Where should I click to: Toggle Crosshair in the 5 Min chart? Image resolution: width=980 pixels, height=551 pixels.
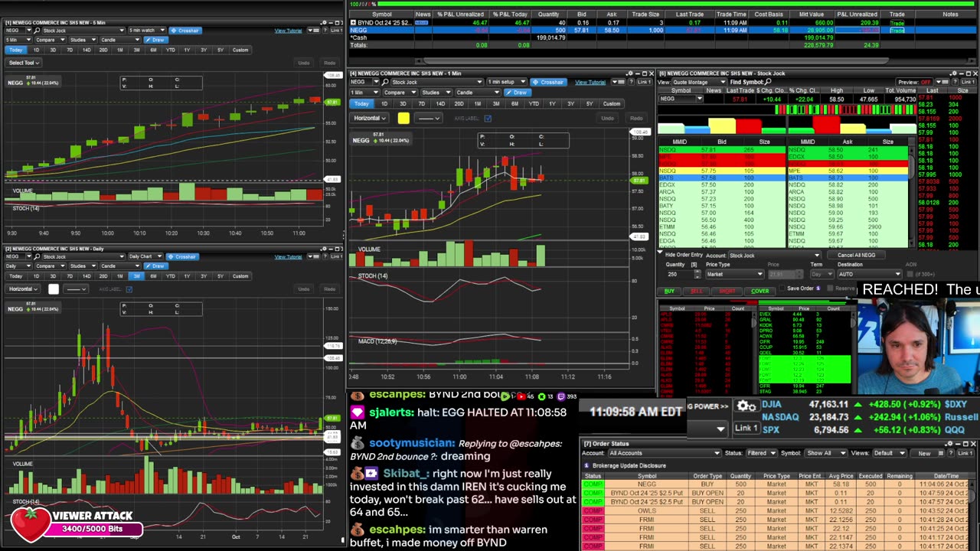pyautogui.click(x=184, y=31)
